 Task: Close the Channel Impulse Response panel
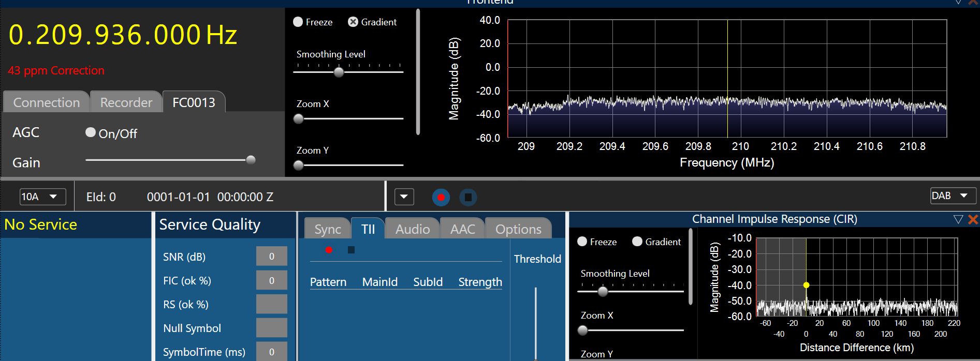click(973, 219)
